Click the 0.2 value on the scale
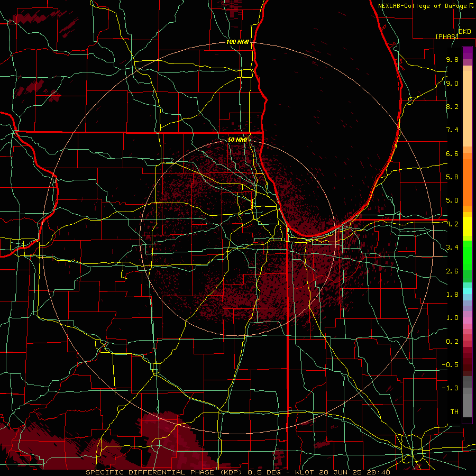 point(452,342)
